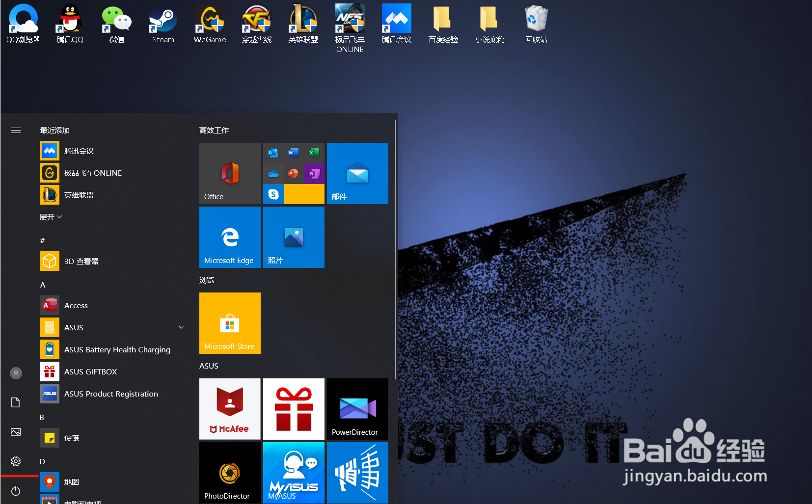Open the 百度经验 folder on desktop
812x504 pixels.
[x=443, y=24]
